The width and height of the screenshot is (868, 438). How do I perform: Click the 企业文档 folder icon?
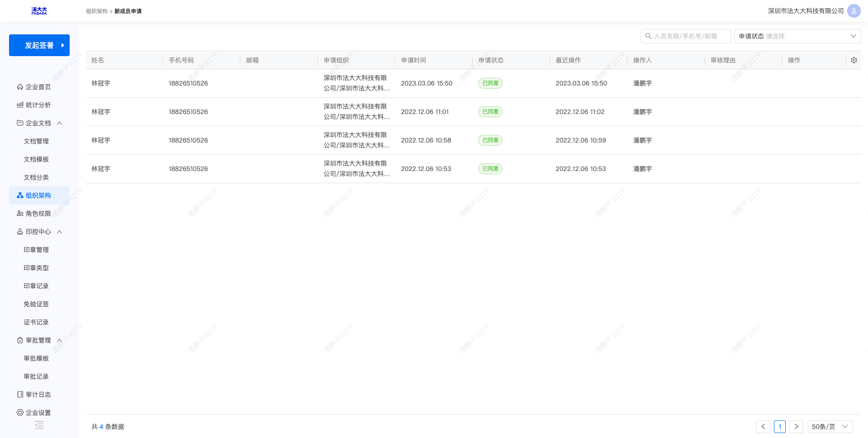tap(20, 123)
